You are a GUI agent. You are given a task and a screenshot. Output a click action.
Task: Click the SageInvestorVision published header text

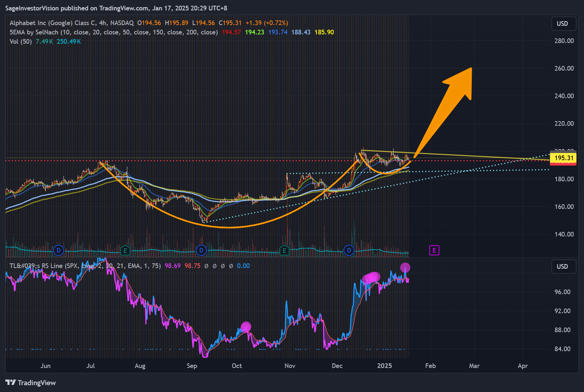pyautogui.click(x=116, y=8)
